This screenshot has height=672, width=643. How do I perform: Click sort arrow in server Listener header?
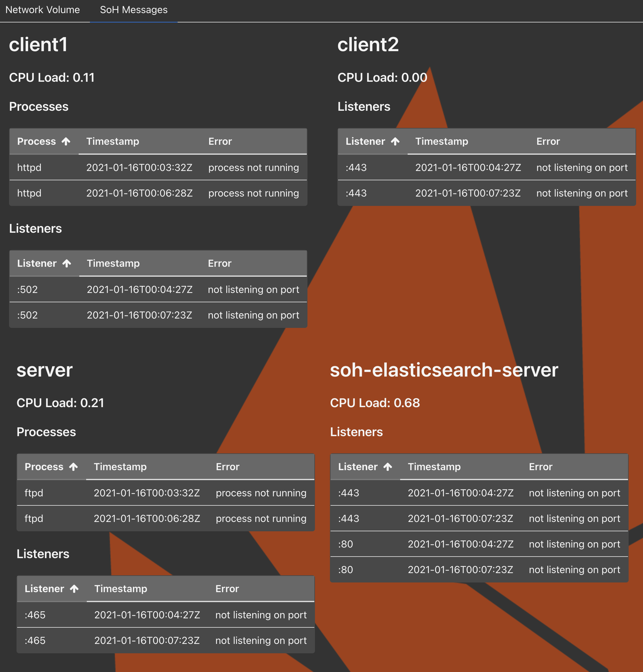pyautogui.click(x=74, y=589)
